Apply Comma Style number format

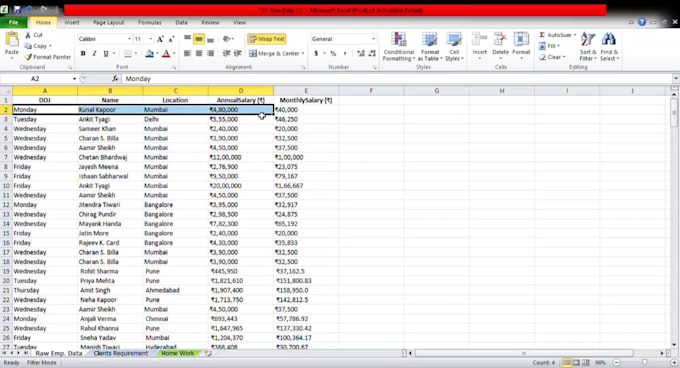(345, 53)
